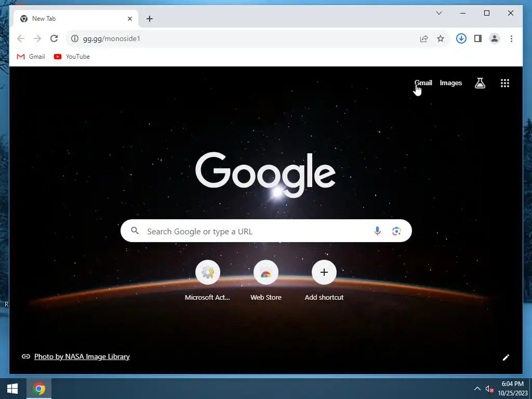Start voice search with microphone icon

point(377,231)
